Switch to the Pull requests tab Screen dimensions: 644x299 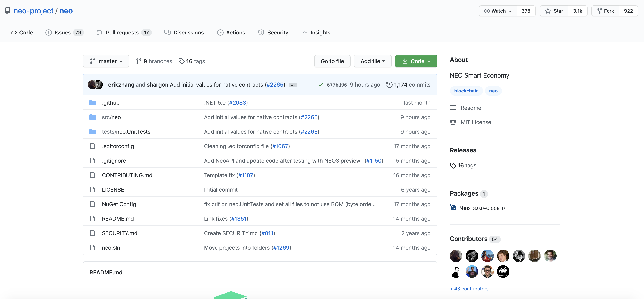pos(122,33)
